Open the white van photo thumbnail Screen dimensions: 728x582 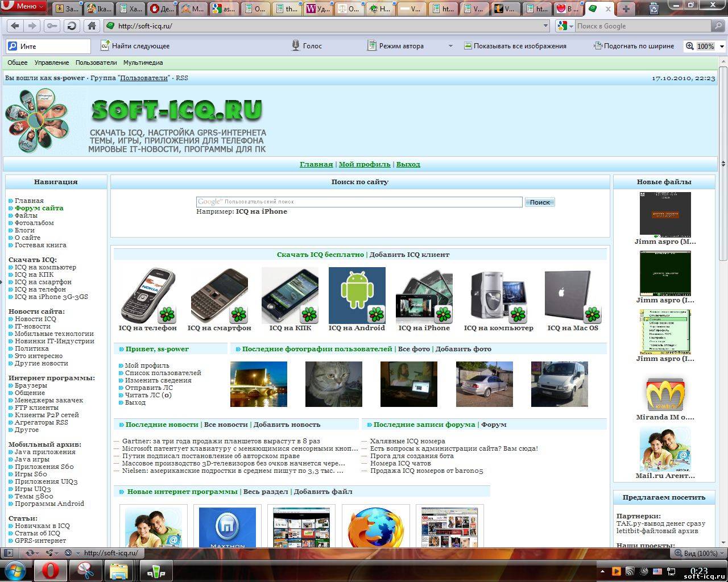click(x=560, y=384)
